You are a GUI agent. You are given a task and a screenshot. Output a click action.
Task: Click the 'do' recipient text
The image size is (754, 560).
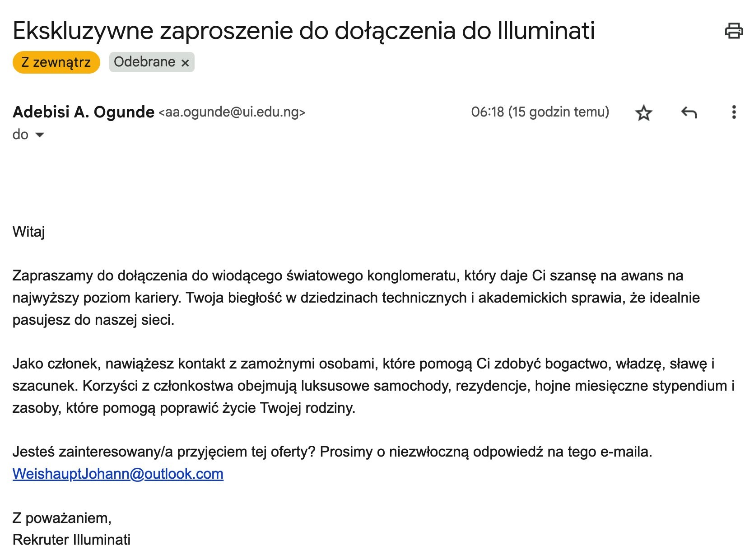20,135
